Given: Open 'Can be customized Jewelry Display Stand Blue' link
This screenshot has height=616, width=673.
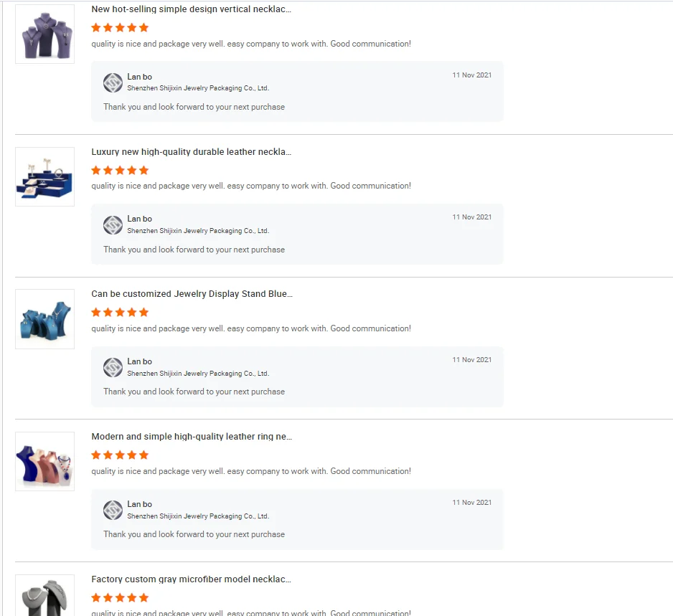Looking at the screenshot, I should tap(192, 294).
